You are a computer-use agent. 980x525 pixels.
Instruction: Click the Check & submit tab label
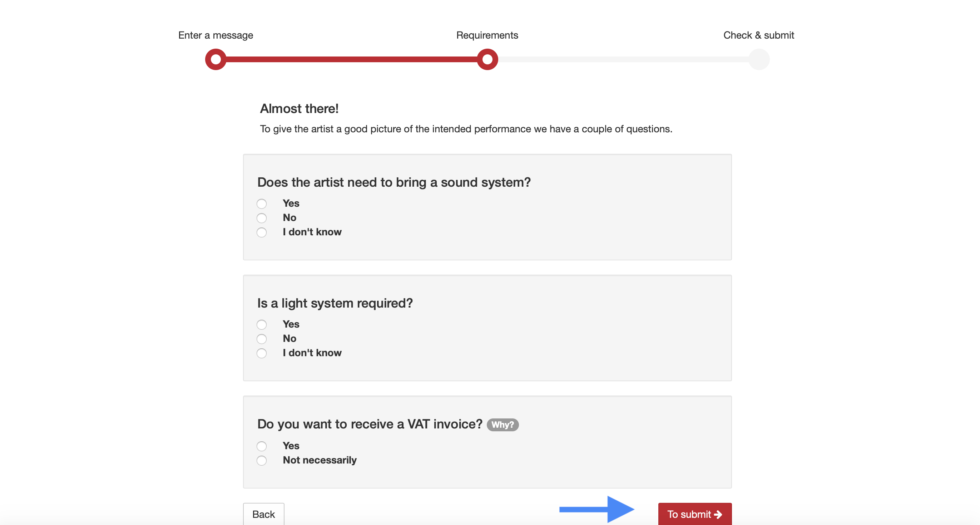759,35
